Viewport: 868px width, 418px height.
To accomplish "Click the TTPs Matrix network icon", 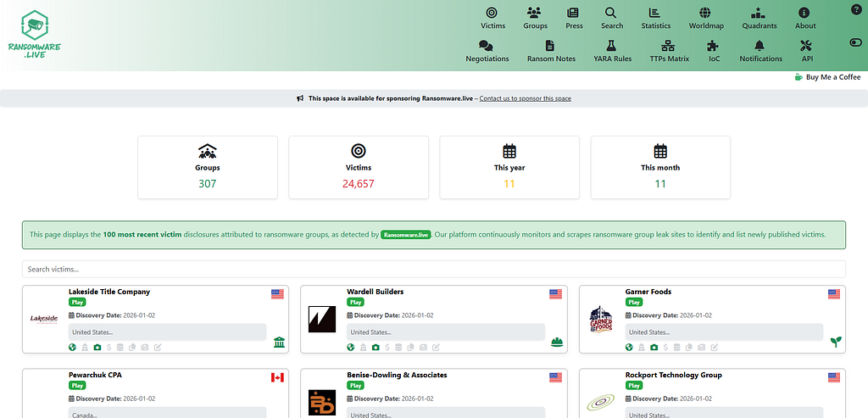I will (x=669, y=45).
